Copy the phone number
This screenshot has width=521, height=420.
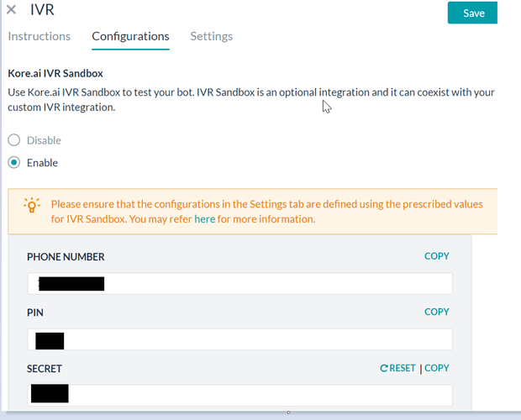click(437, 256)
